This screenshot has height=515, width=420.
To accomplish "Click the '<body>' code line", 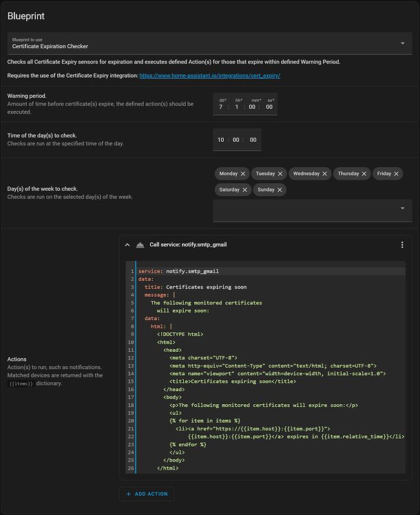I will 172,397.
